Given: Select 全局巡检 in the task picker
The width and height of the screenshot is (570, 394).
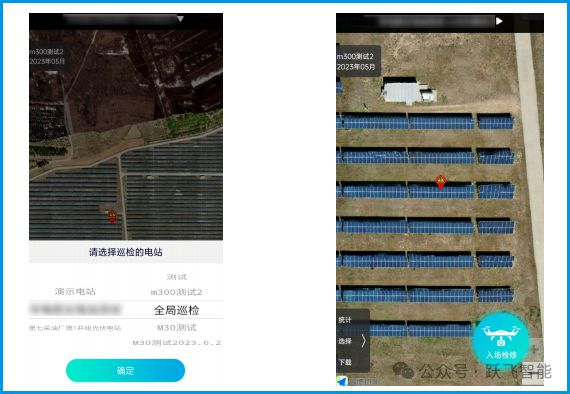Looking at the screenshot, I should point(177,310).
